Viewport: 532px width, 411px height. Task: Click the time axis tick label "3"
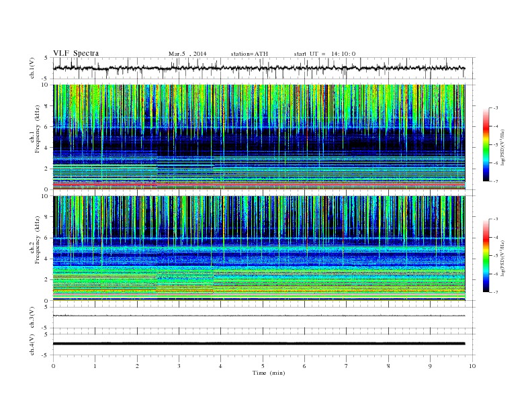[x=179, y=366]
